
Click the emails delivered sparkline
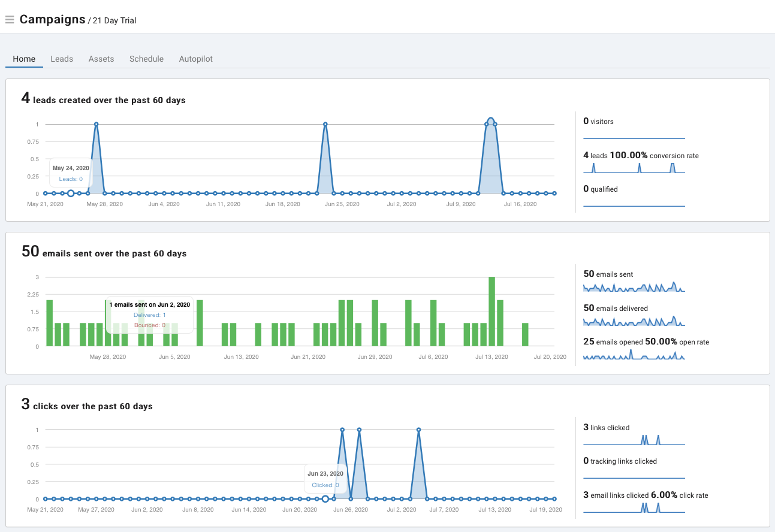click(634, 321)
